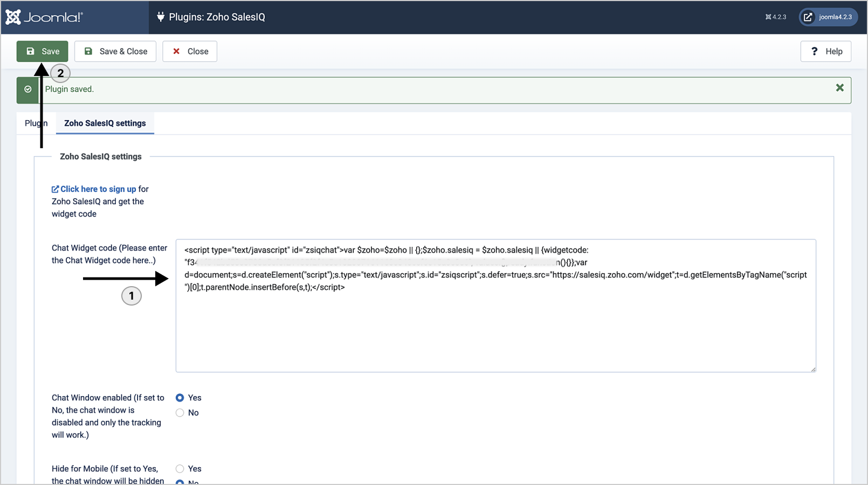This screenshot has width=868, height=485.
Task: Open the joomla4.2.3 site preview button
Action: point(828,17)
